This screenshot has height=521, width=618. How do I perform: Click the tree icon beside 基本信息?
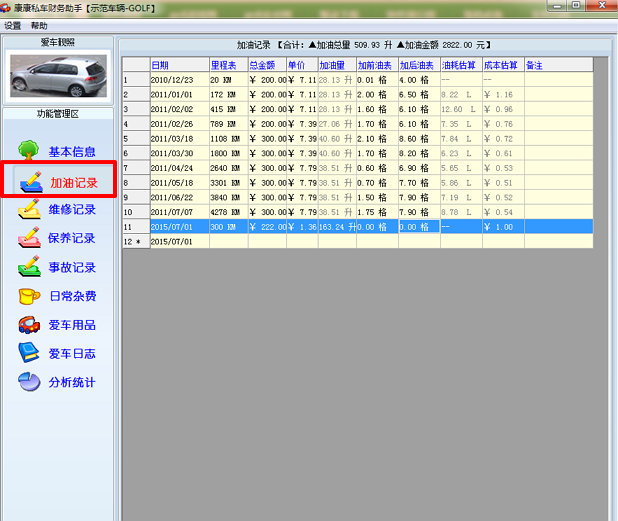click(x=28, y=150)
